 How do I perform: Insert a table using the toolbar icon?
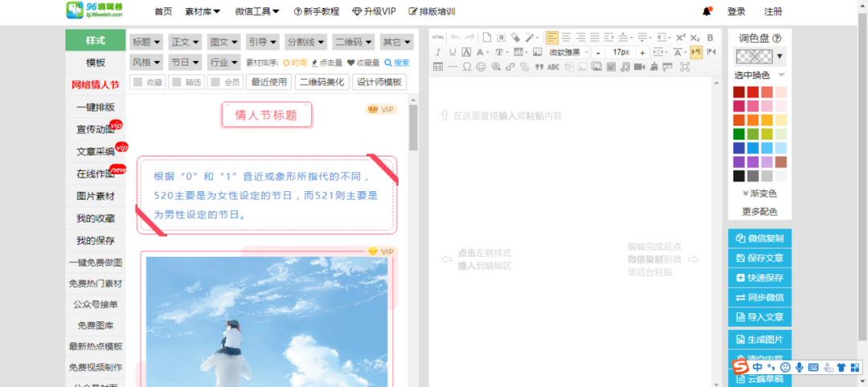pyautogui.click(x=438, y=67)
